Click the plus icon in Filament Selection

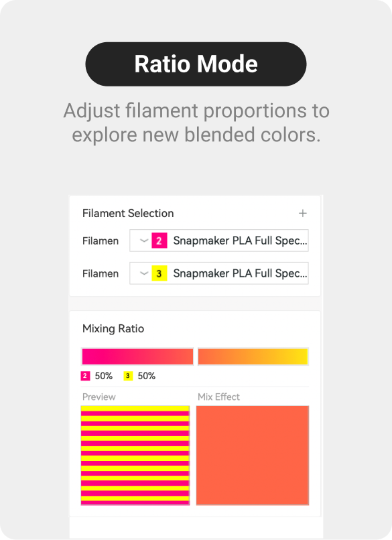[x=302, y=213]
